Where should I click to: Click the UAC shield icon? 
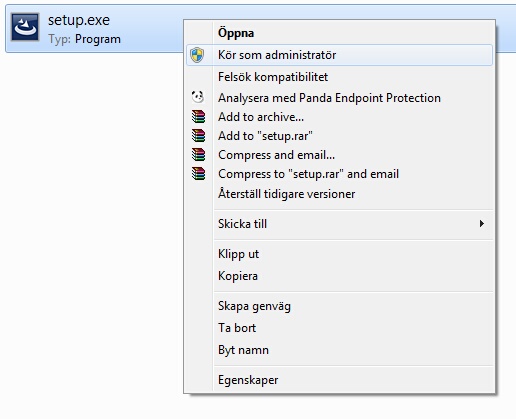pos(197,55)
